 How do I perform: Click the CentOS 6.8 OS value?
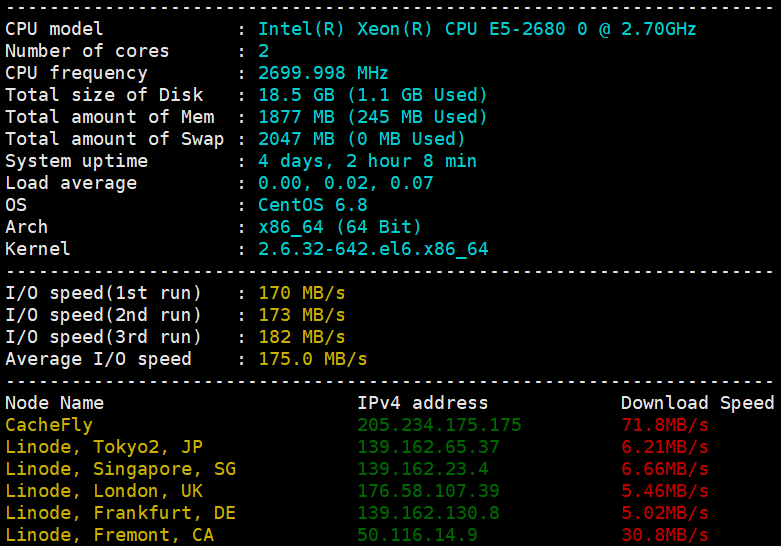(x=312, y=205)
